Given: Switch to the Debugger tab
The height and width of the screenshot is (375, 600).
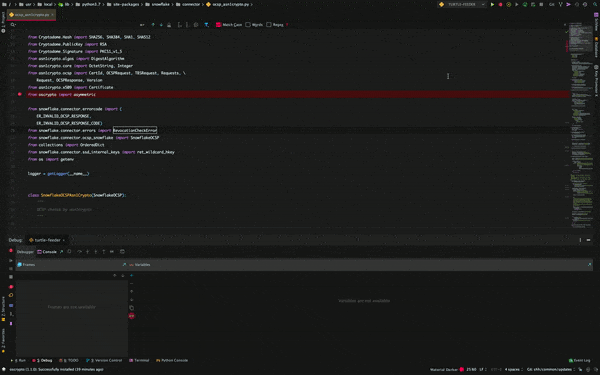Looking at the screenshot, I should point(25,251).
